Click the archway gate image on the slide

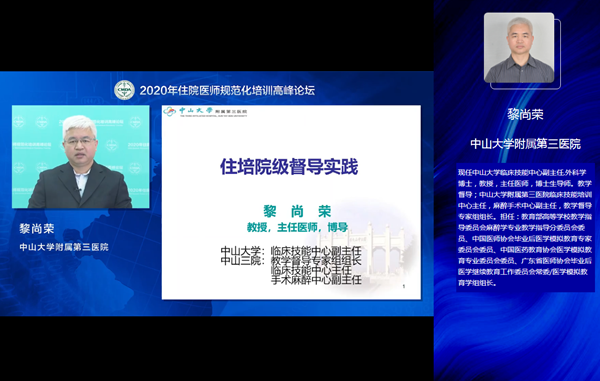coord(368,249)
